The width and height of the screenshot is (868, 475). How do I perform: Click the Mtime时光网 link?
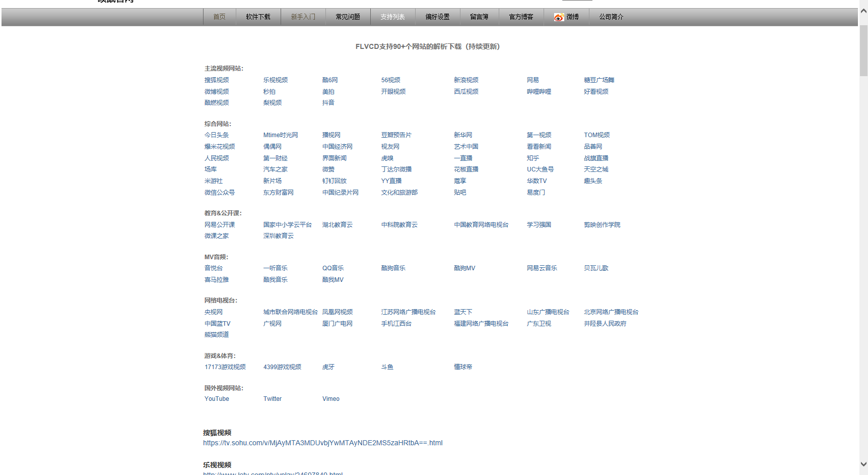281,135
